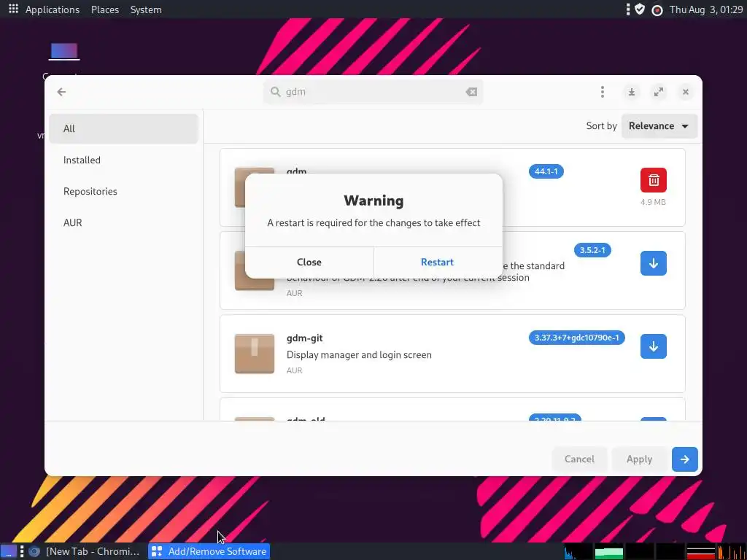Viewport: 747px width, 560px height.
Task: Open the Sort by Relevance dropdown
Action: coord(659,126)
